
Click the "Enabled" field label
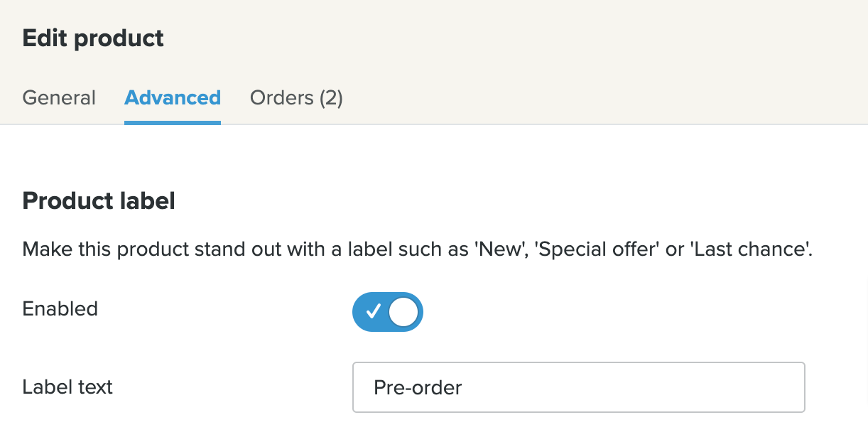pos(60,309)
